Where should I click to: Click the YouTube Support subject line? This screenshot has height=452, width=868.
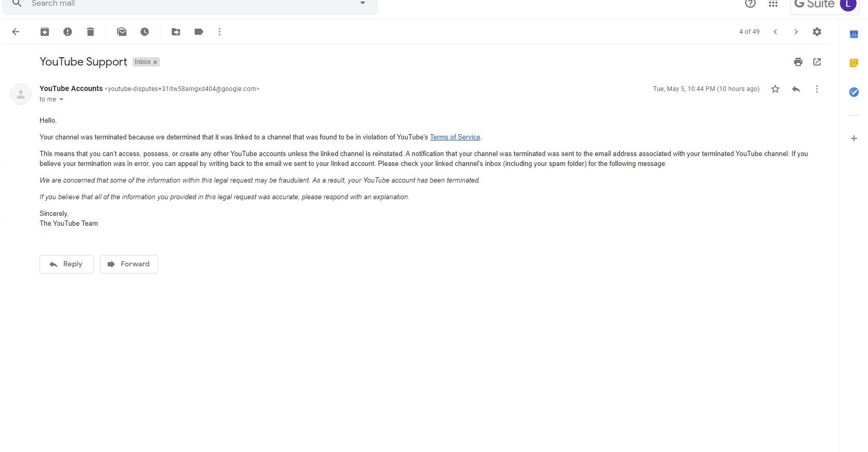(x=83, y=62)
